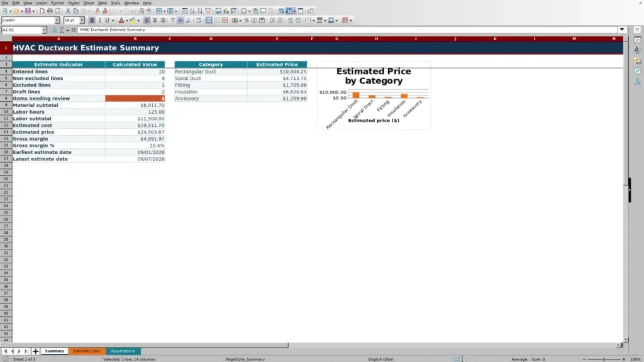The image size is (644, 362).
Task: Format as percent with the % icon
Action: pyautogui.click(x=246, y=21)
